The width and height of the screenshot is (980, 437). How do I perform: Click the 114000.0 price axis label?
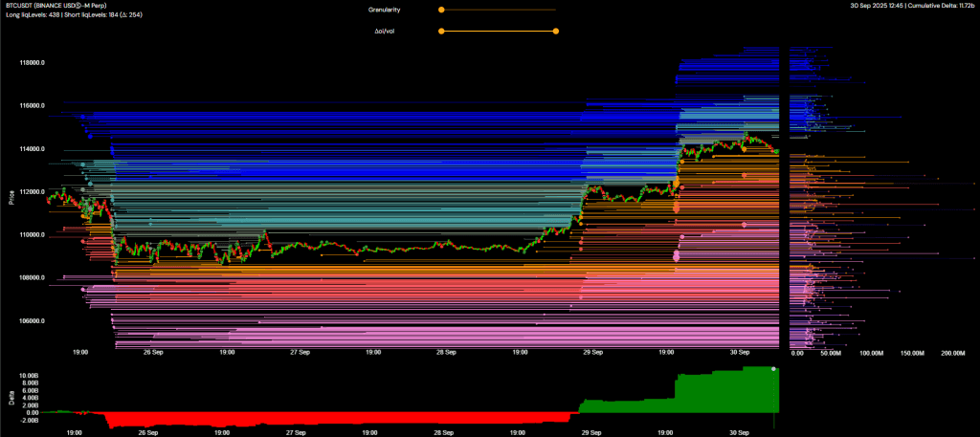(x=32, y=149)
